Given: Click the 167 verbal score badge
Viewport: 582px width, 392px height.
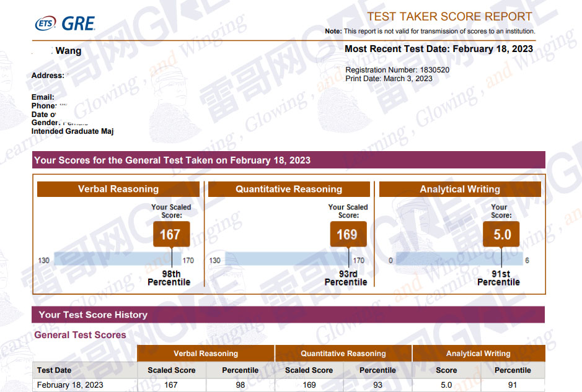Looking at the screenshot, I should click(171, 234).
